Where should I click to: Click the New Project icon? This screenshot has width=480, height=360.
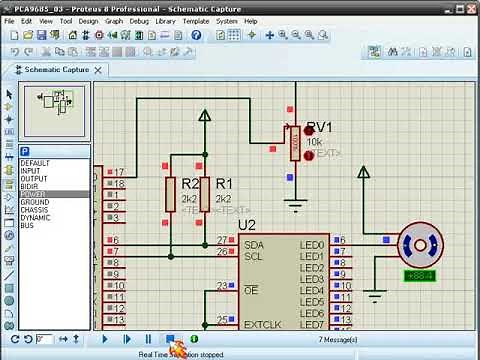pos(14,35)
